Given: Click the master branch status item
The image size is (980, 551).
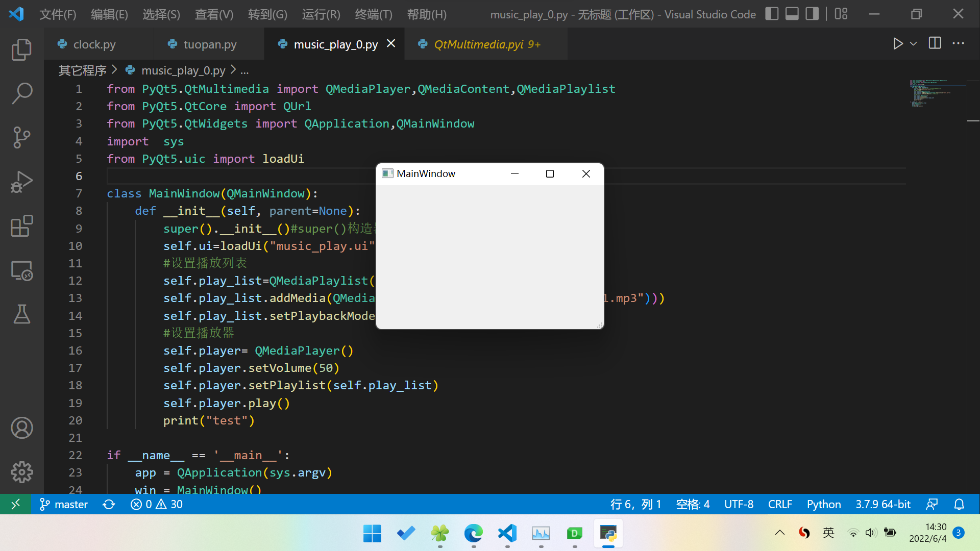Looking at the screenshot, I should pyautogui.click(x=64, y=504).
